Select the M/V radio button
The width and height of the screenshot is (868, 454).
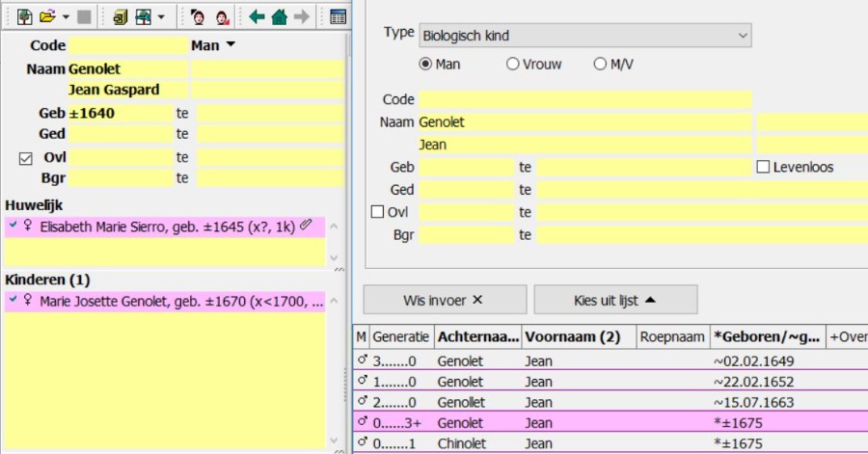pos(600,65)
